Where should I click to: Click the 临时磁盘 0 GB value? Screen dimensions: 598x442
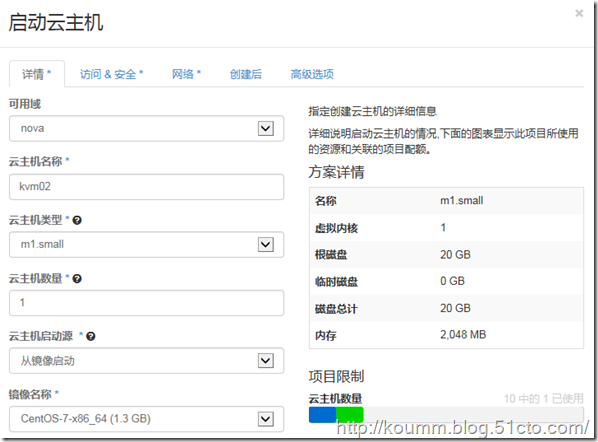[452, 281]
